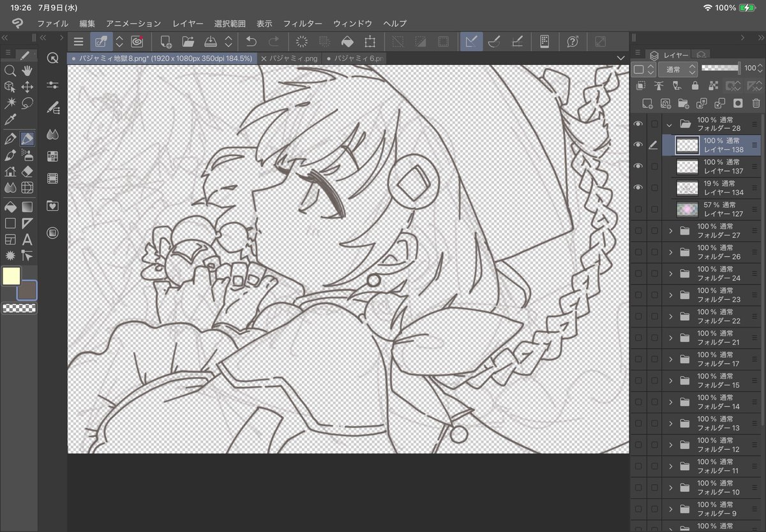Viewport: 766px width, 532px height.
Task: Save file with tray-arrow icon in command bar
Action: tap(211, 42)
